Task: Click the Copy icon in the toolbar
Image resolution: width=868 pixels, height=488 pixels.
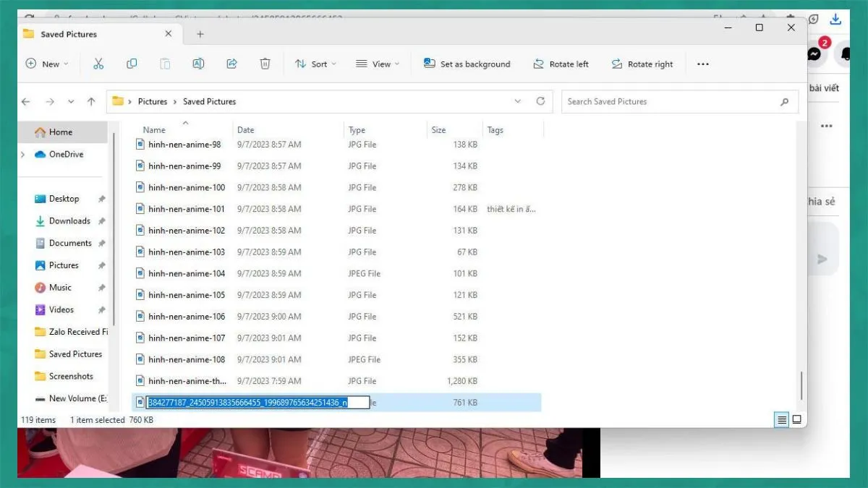Action: pos(132,64)
